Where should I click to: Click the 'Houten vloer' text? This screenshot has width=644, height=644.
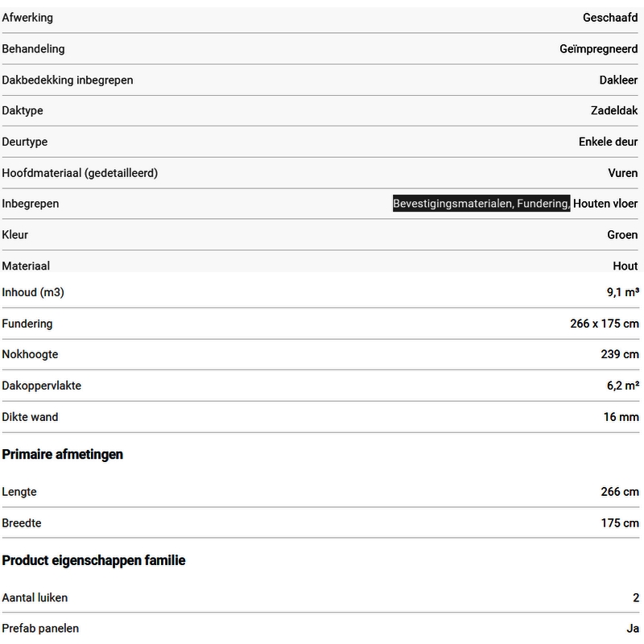click(605, 204)
